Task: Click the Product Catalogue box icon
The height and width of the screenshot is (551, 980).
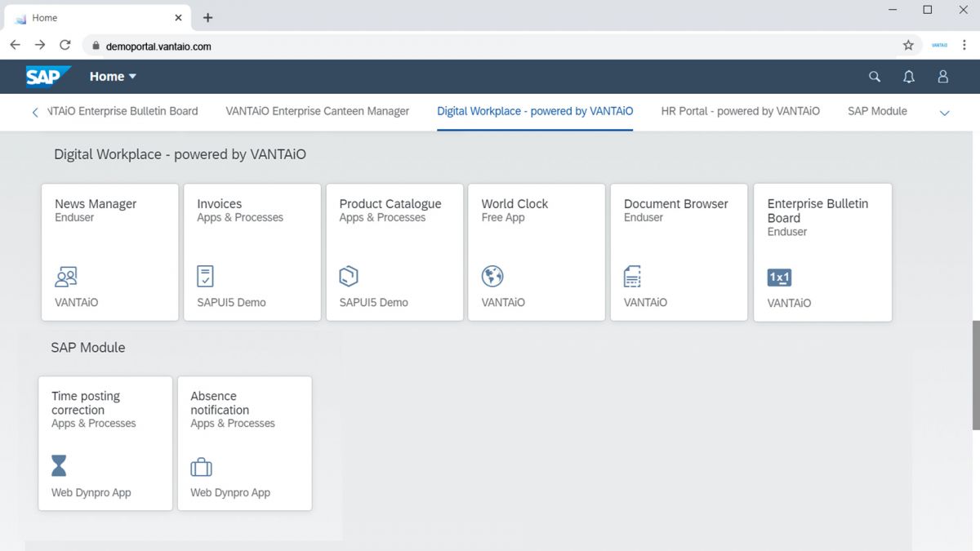Action: (349, 276)
